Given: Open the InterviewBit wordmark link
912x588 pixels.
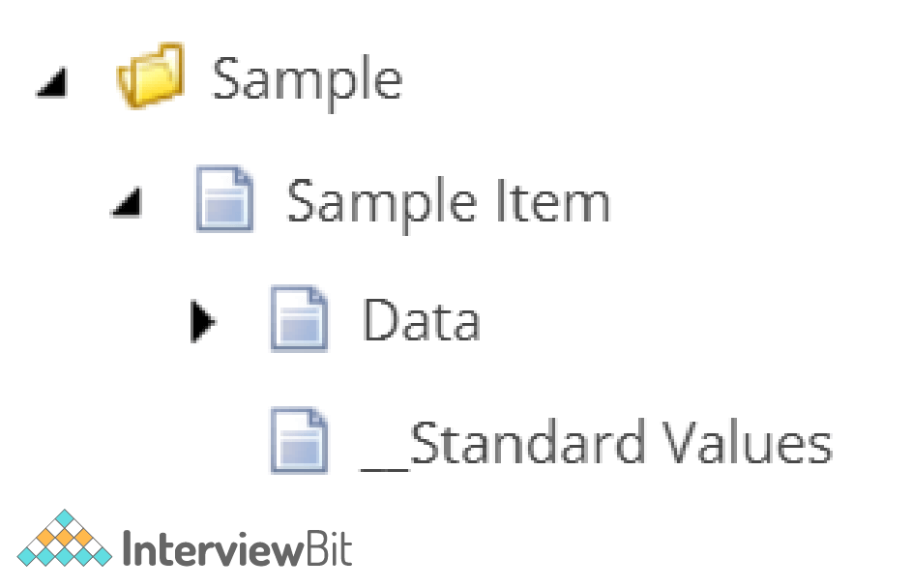Looking at the screenshot, I should [x=237, y=548].
